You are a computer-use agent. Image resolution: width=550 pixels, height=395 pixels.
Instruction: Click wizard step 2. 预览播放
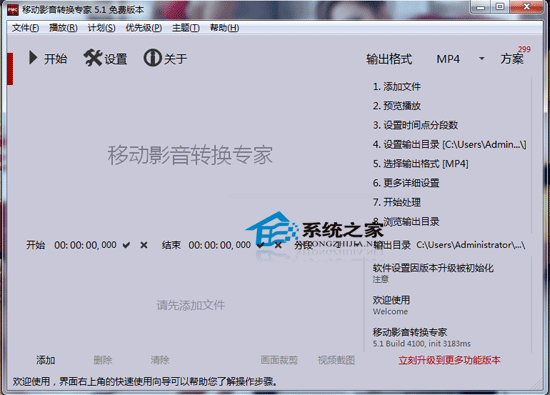(397, 106)
